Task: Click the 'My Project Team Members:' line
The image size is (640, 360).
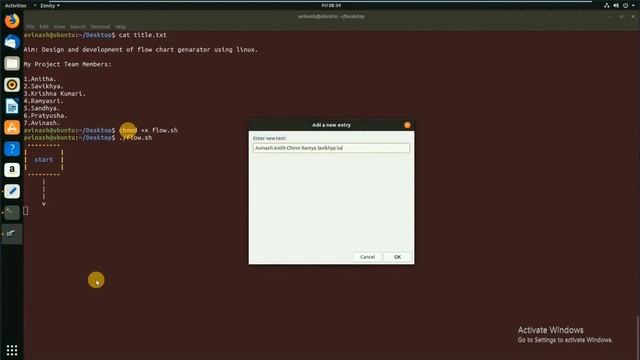Action: click(x=67, y=64)
